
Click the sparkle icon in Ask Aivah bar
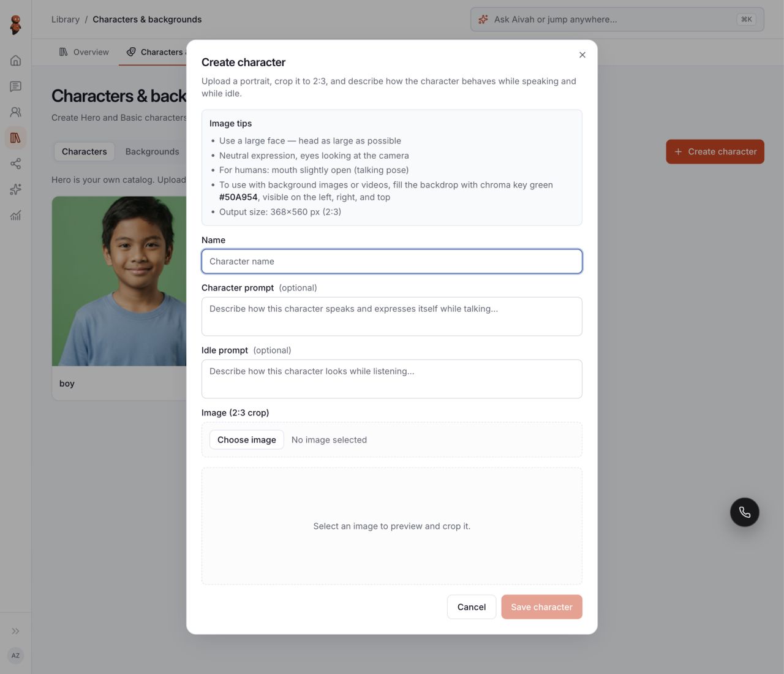click(x=483, y=20)
